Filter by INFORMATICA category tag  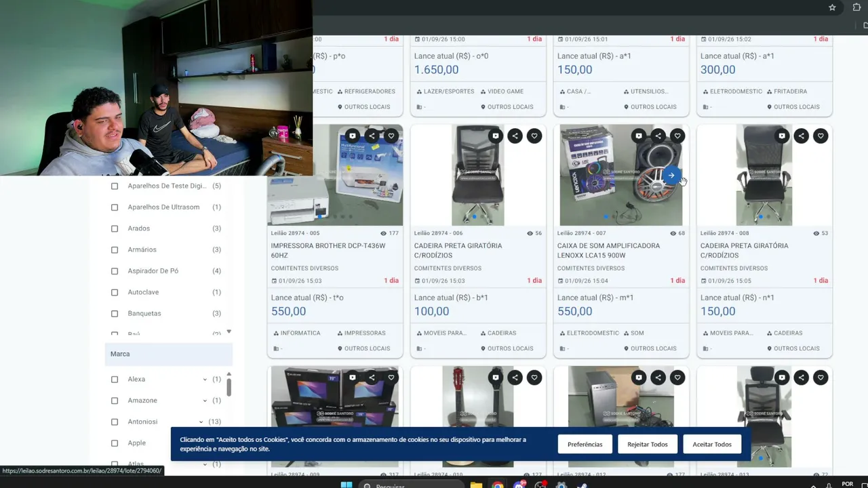pos(296,333)
